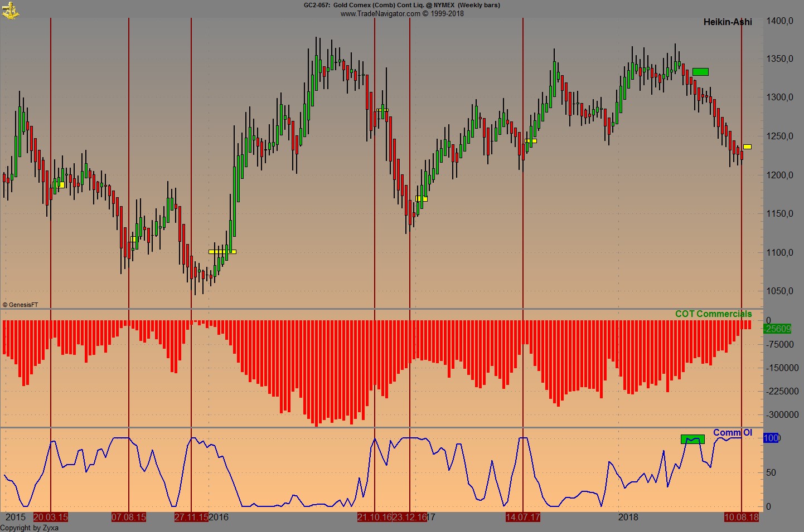Viewport: 804px width, 532px height.
Task: Click the green box on the Comm OI line
Action: [x=692, y=439]
